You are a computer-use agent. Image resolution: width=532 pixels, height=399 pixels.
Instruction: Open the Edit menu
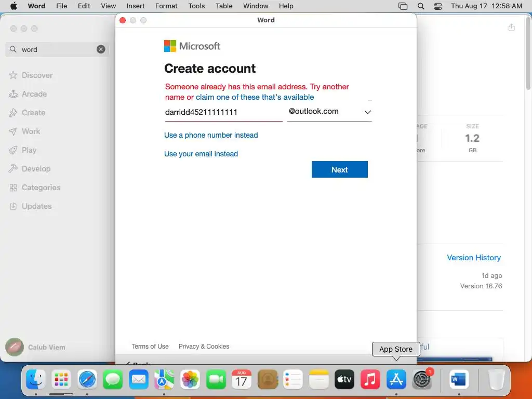click(x=84, y=6)
